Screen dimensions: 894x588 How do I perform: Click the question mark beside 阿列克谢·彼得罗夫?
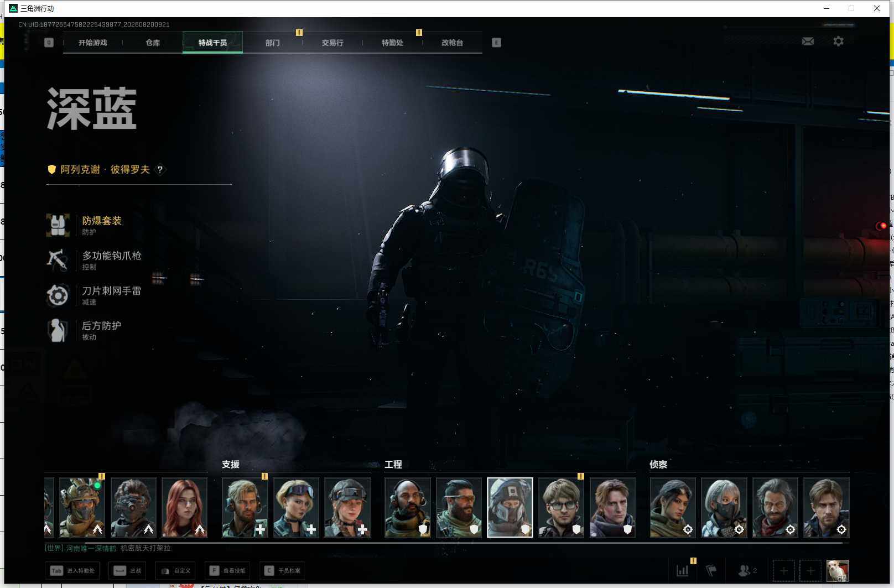160,170
